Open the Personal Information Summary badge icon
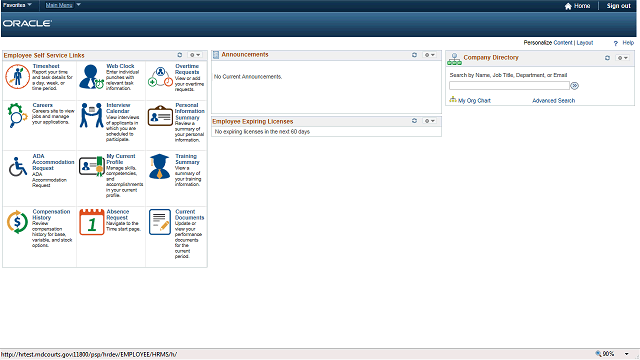The width and height of the screenshot is (640, 360). (x=160, y=116)
